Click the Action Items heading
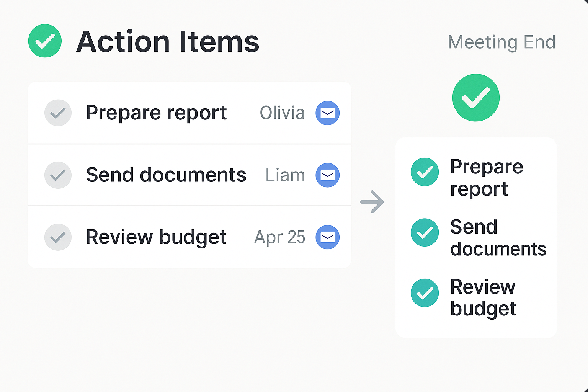 point(168,42)
